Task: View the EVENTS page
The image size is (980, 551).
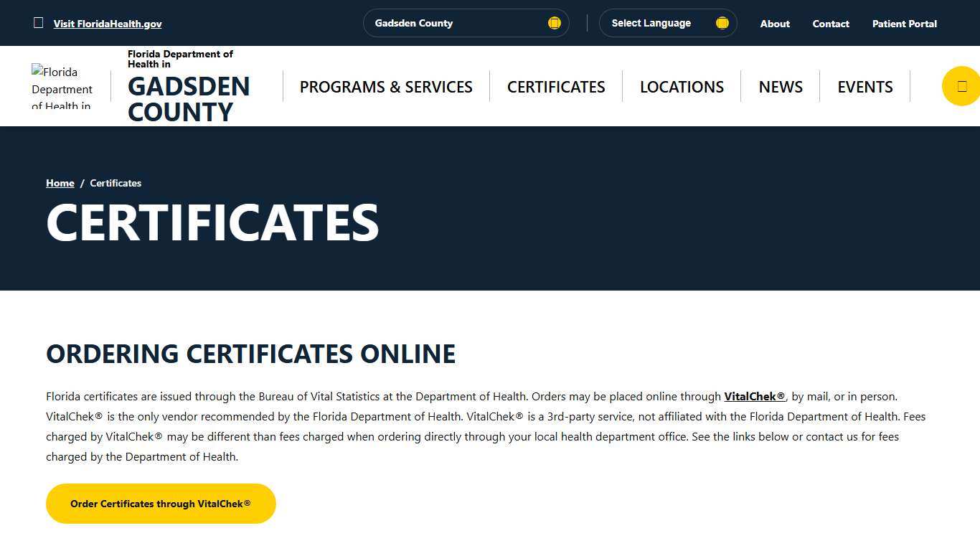Action: tap(865, 86)
